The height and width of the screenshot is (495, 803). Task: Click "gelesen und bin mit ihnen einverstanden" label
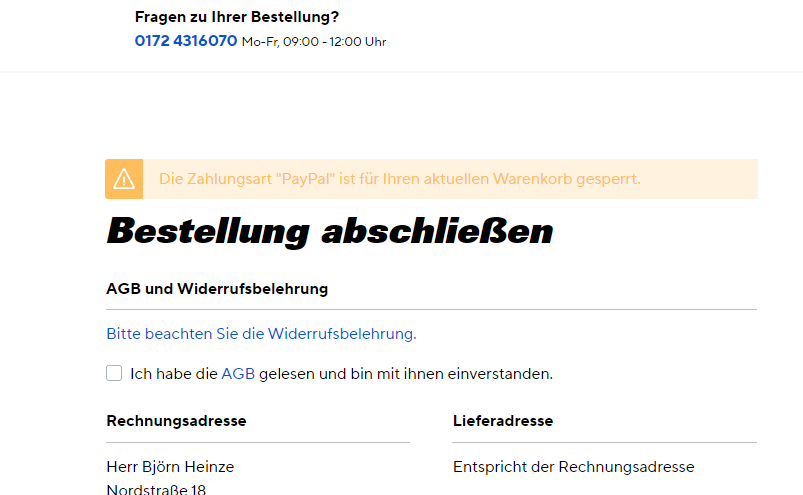click(x=406, y=374)
